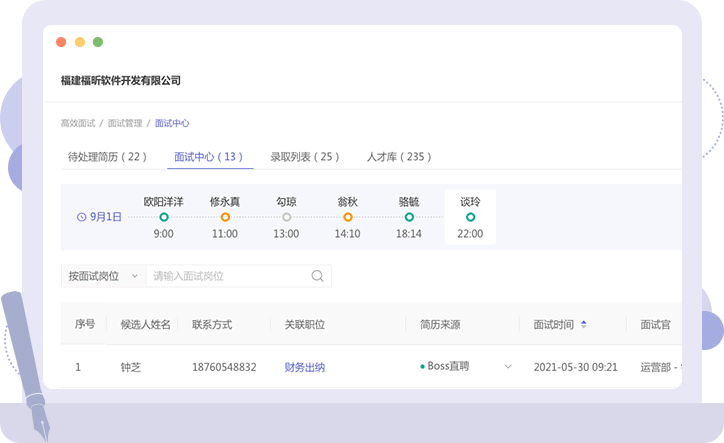Select 翁秋 14:10 timeline marker
Image resolution: width=724 pixels, height=443 pixels.
[x=348, y=217]
